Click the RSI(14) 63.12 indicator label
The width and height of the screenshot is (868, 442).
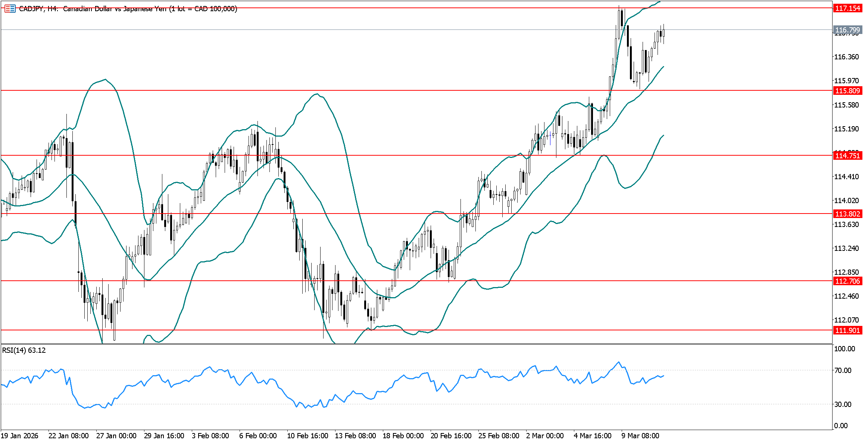click(24, 350)
